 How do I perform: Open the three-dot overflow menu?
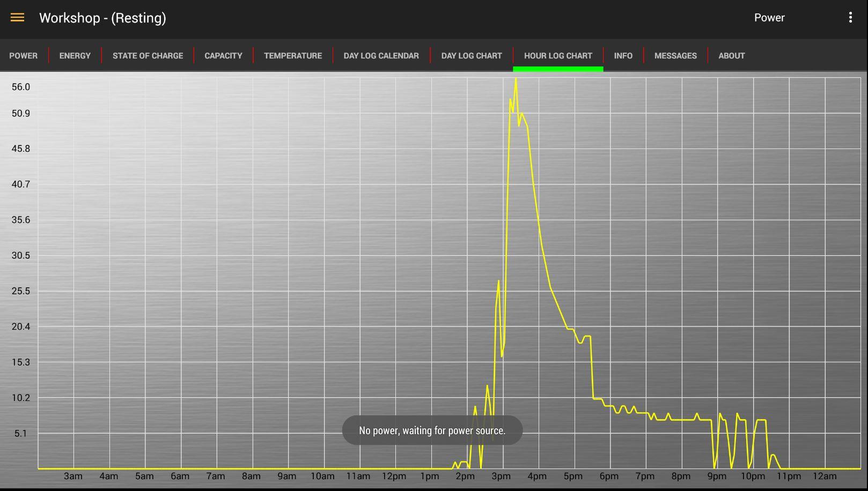[850, 18]
